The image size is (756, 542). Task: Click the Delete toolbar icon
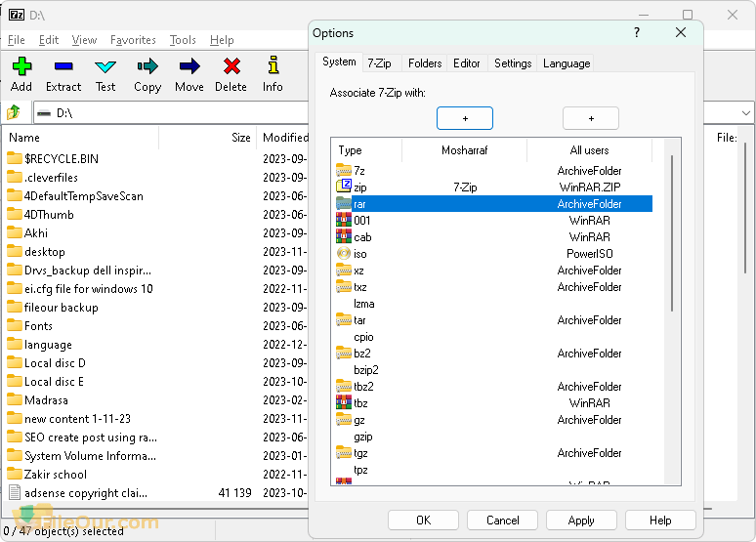[231, 66]
